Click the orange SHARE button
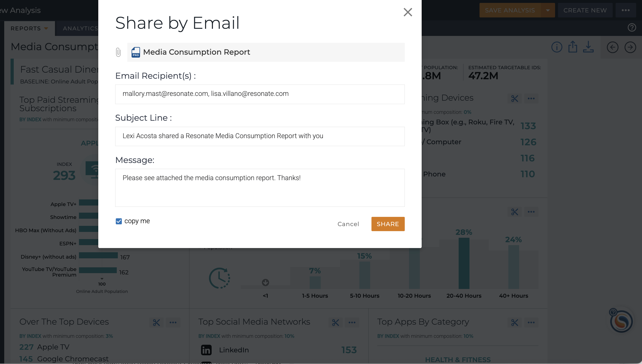642x364 pixels. [x=388, y=224]
